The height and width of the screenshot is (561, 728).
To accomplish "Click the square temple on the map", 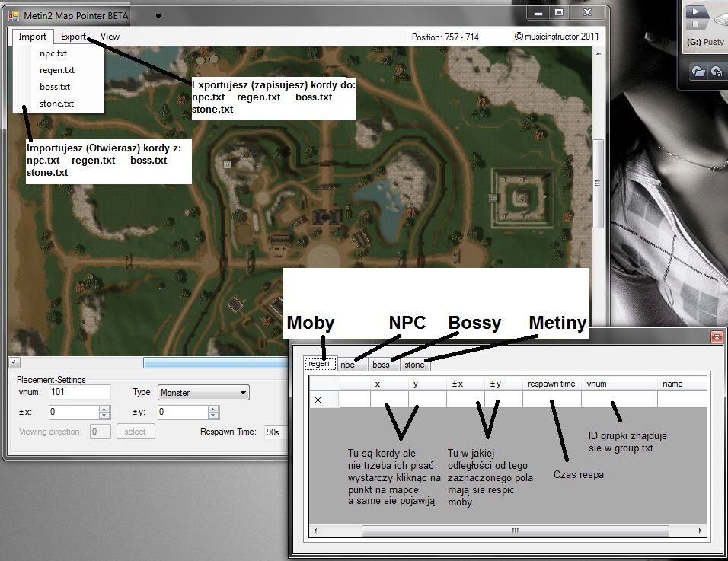I will point(522,199).
